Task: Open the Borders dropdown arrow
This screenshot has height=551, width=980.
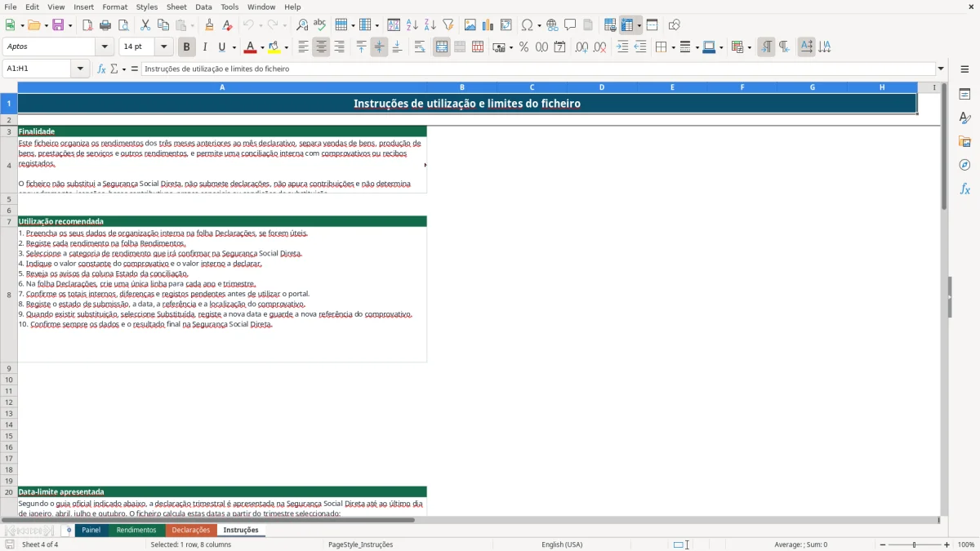Action: 673,47
